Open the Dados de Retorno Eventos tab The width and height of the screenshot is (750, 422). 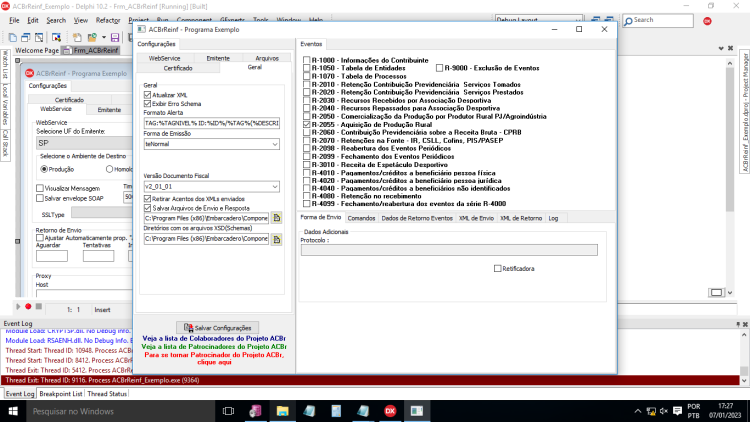point(417,218)
